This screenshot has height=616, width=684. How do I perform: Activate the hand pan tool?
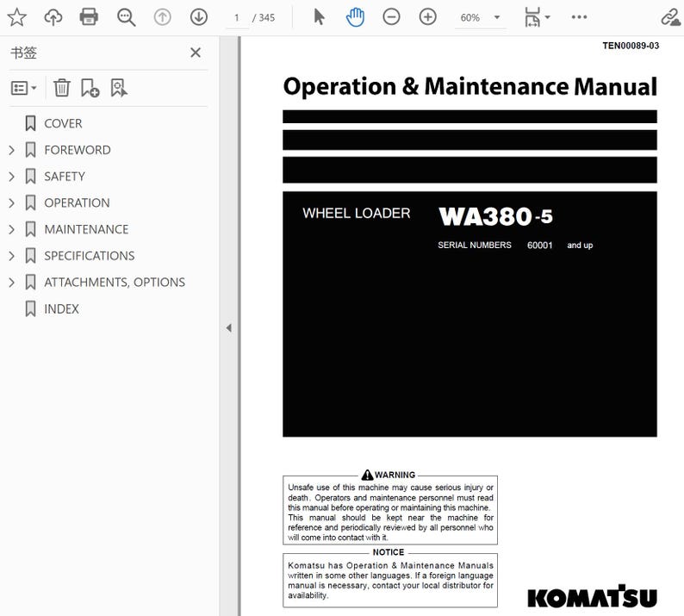pos(355,17)
